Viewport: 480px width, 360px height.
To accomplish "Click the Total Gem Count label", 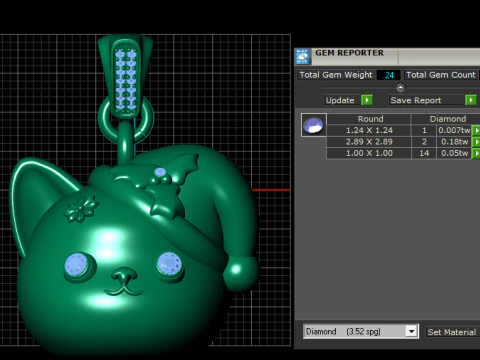I will tap(441, 75).
